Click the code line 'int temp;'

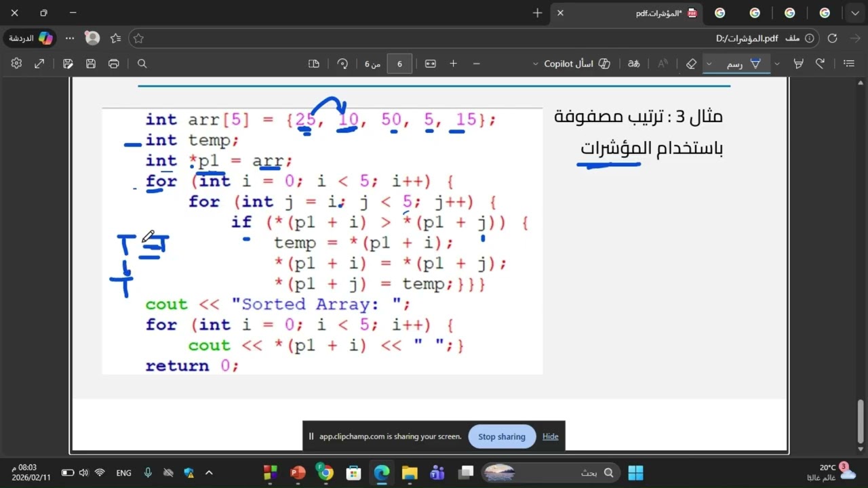tap(193, 140)
